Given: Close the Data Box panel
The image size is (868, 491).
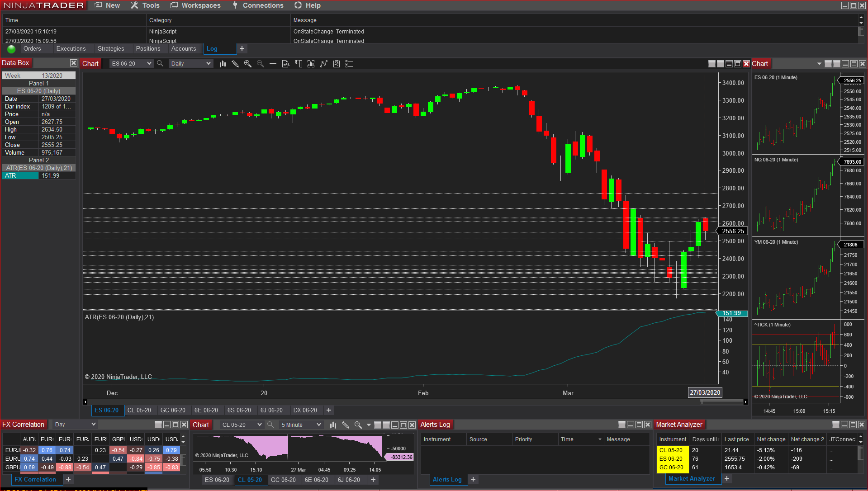Looking at the screenshot, I should tap(74, 63).
